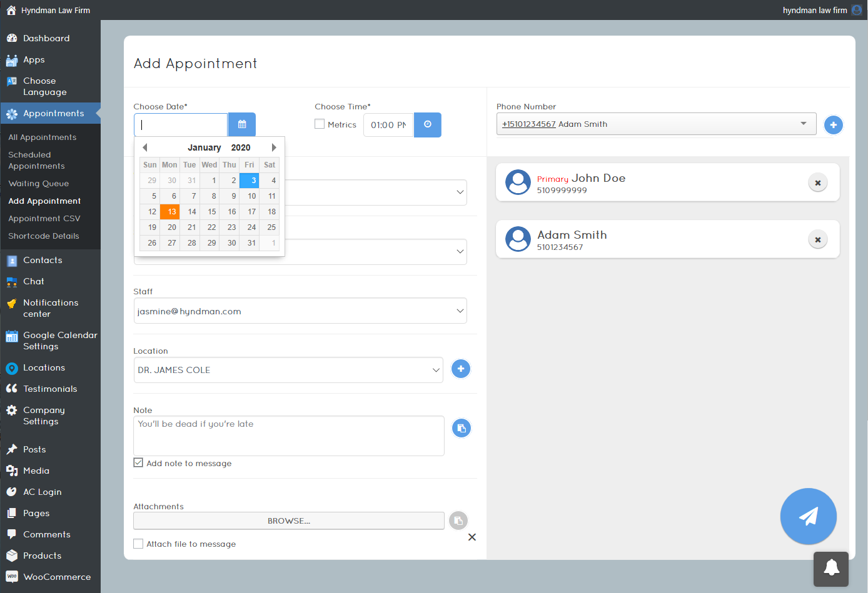
Task: Enable the Metrics checkbox
Action: (x=320, y=124)
